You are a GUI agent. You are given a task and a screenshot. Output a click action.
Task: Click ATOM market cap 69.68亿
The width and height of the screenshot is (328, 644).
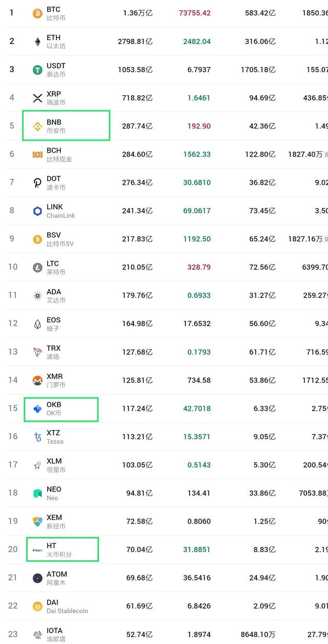point(139,578)
